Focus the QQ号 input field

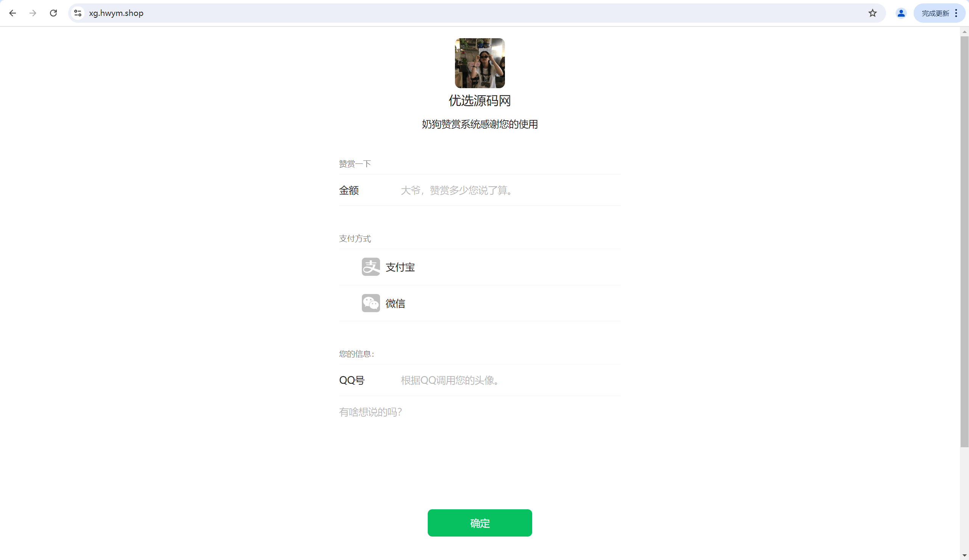click(510, 380)
